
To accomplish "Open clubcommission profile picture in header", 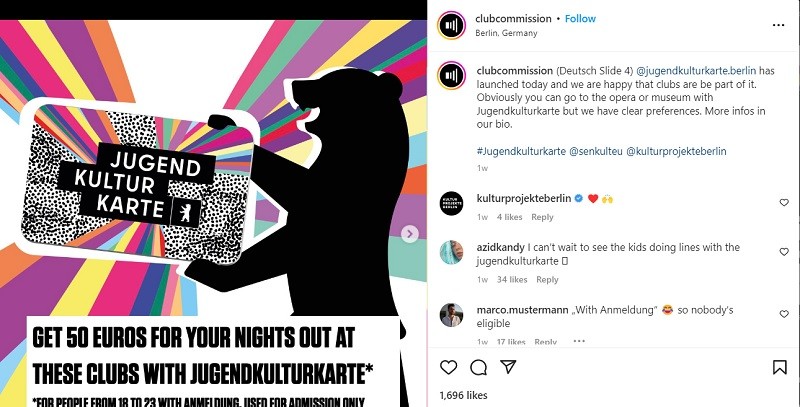I will (452, 25).
